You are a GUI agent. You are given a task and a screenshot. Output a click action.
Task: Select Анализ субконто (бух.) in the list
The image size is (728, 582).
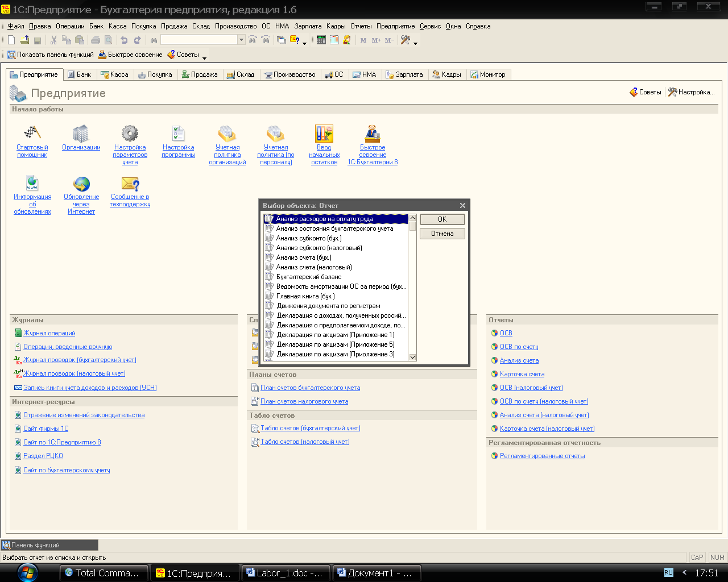[336, 238]
